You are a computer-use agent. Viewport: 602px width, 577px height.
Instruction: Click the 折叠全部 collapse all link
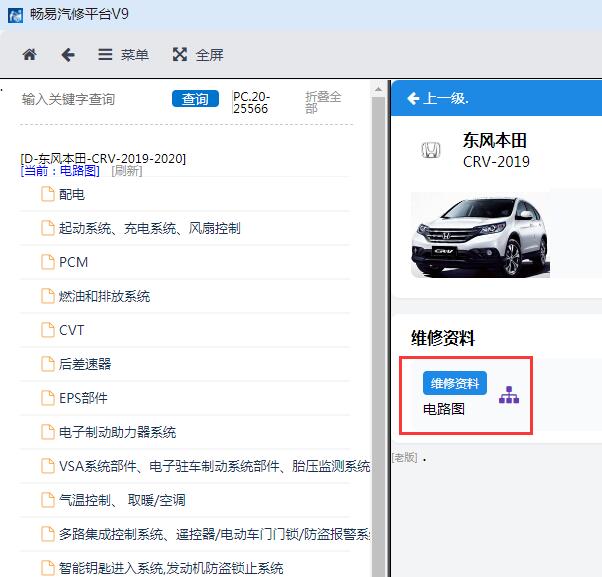323,102
